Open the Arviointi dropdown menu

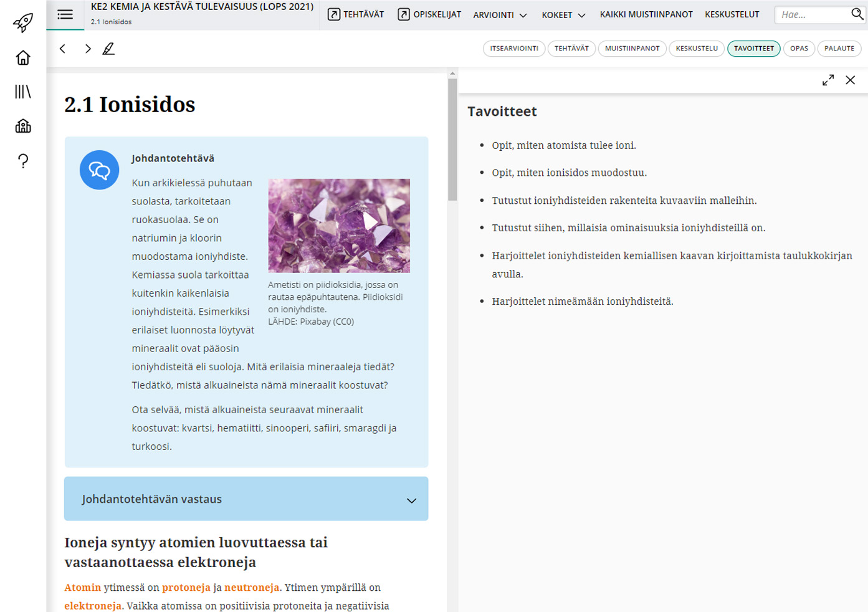tap(500, 15)
